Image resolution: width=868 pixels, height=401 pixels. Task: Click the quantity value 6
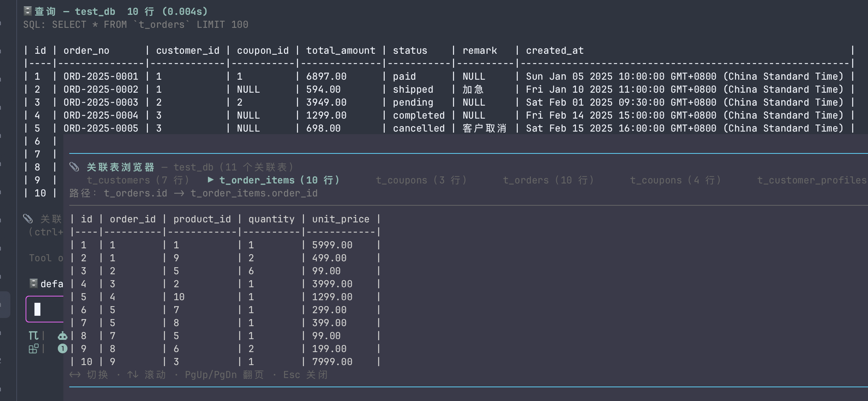point(251,271)
